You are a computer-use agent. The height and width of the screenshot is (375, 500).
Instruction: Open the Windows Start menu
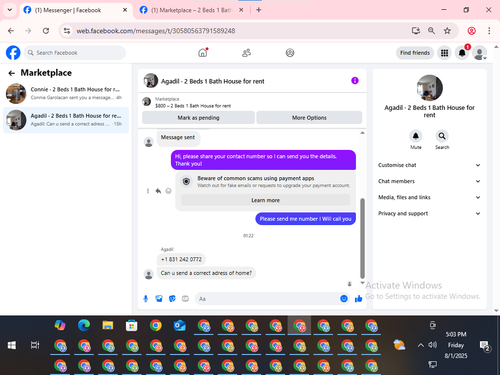[x=12, y=345]
